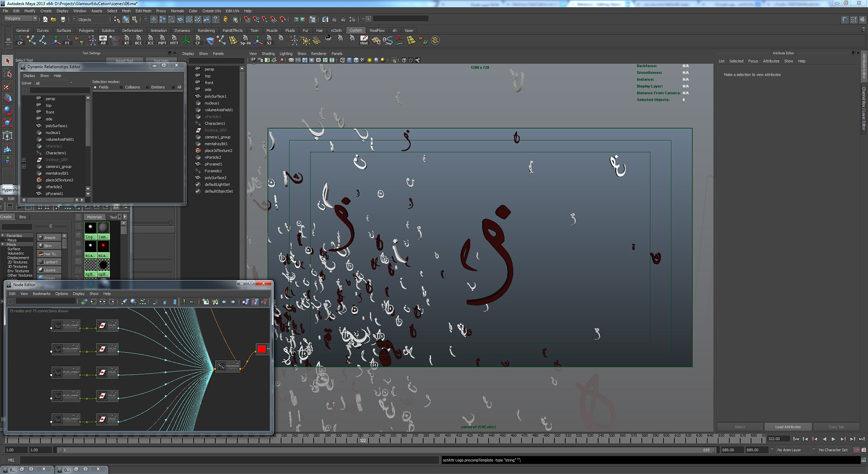
Task: Expand the camera1_group tree item
Action: click(24, 167)
